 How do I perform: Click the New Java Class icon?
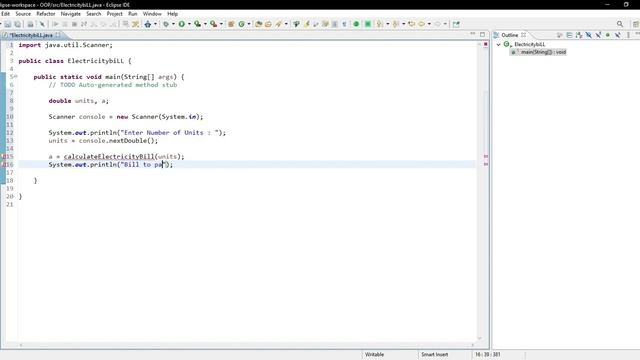coord(242,24)
